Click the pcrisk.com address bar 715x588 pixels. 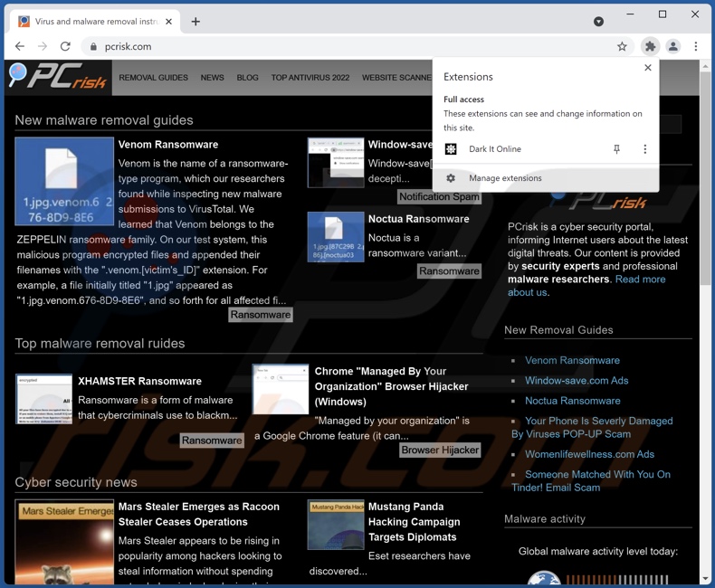point(344,46)
